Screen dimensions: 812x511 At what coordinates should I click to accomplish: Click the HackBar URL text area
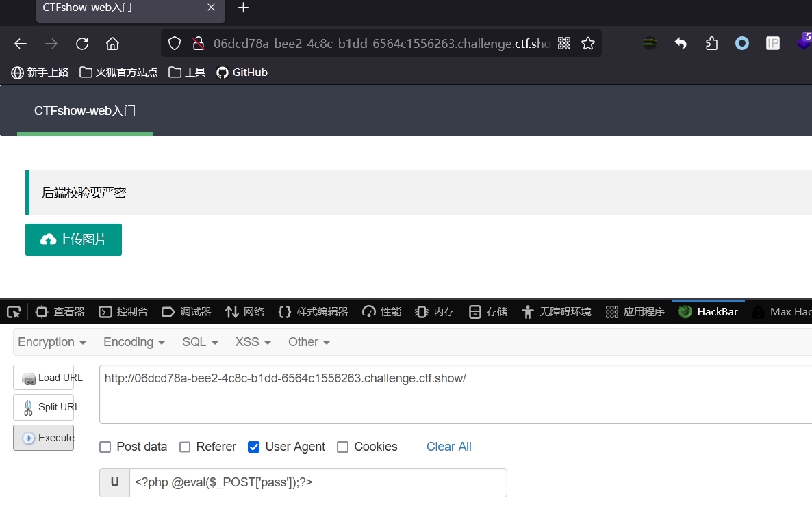456,394
